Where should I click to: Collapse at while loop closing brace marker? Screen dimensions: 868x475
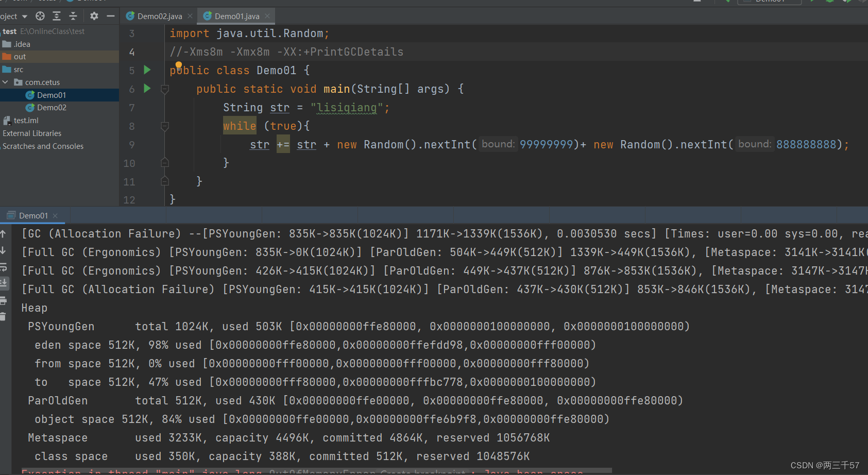[165, 163]
